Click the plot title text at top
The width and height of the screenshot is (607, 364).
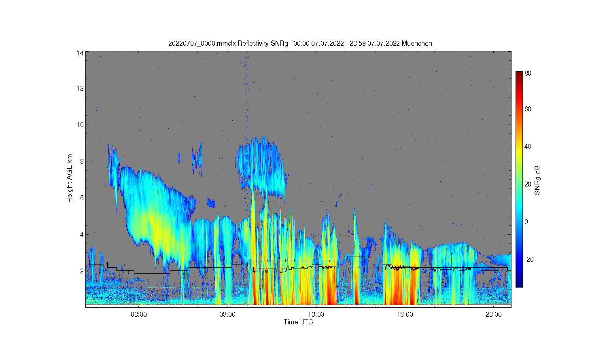click(x=300, y=44)
